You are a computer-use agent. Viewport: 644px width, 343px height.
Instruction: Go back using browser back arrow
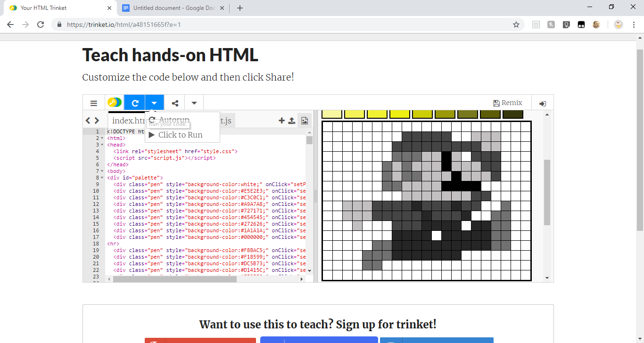click(10, 24)
